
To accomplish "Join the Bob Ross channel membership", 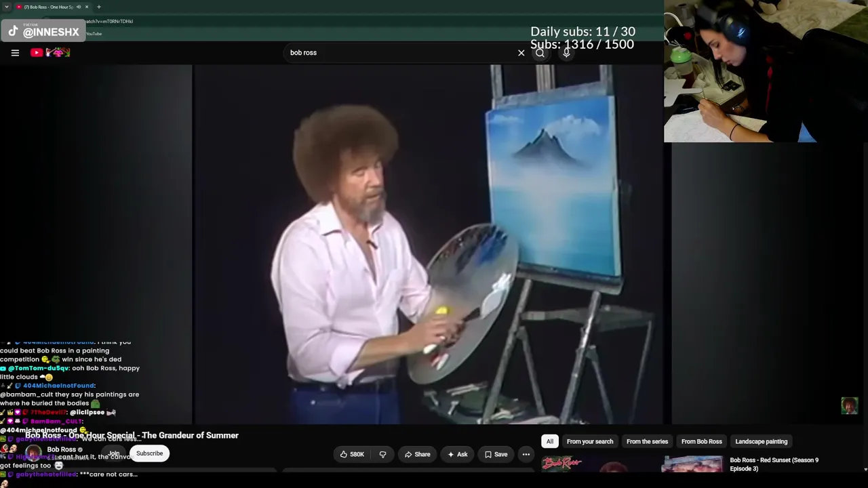I will (x=114, y=453).
